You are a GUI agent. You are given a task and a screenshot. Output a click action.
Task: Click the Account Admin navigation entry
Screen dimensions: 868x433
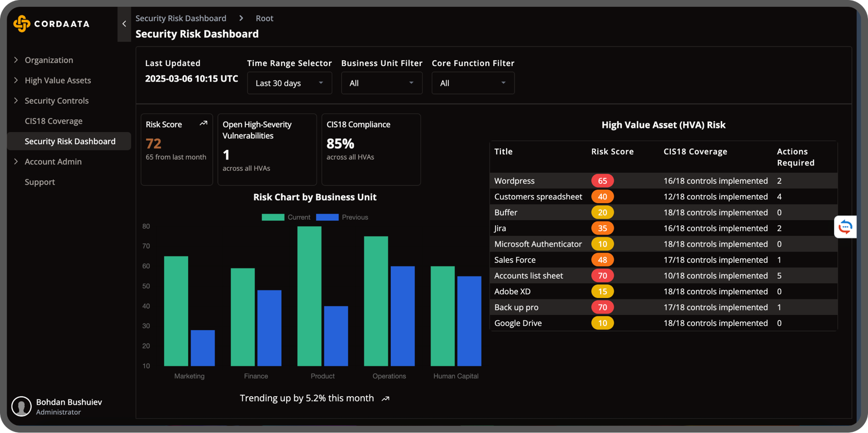[x=53, y=162]
